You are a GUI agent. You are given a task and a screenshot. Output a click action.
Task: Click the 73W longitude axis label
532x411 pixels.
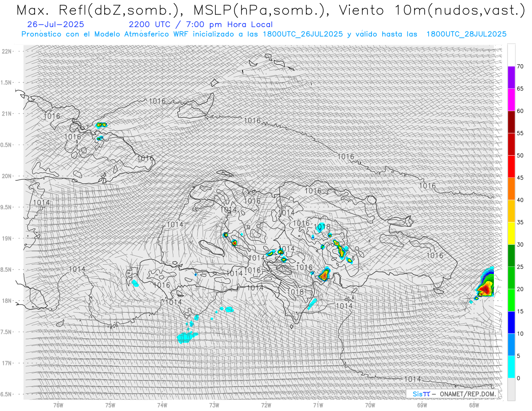click(214, 405)
